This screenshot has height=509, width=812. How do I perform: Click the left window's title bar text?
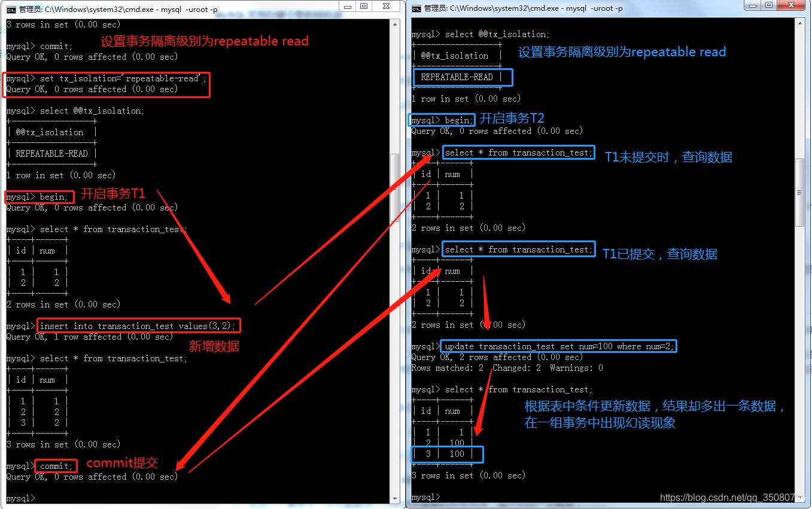pyautogui.click(x=118, y=9)
